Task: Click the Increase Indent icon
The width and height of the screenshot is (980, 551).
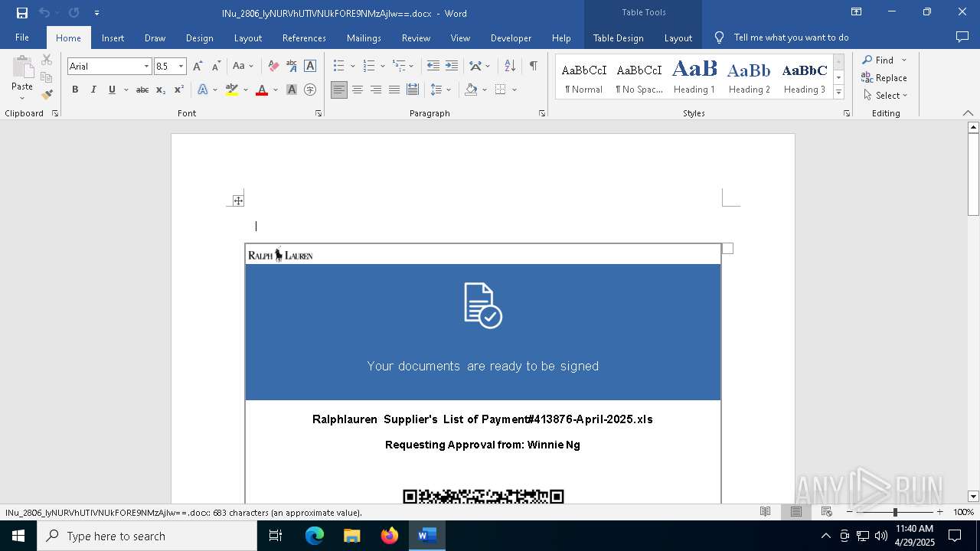Action: (x=452, y=67)
